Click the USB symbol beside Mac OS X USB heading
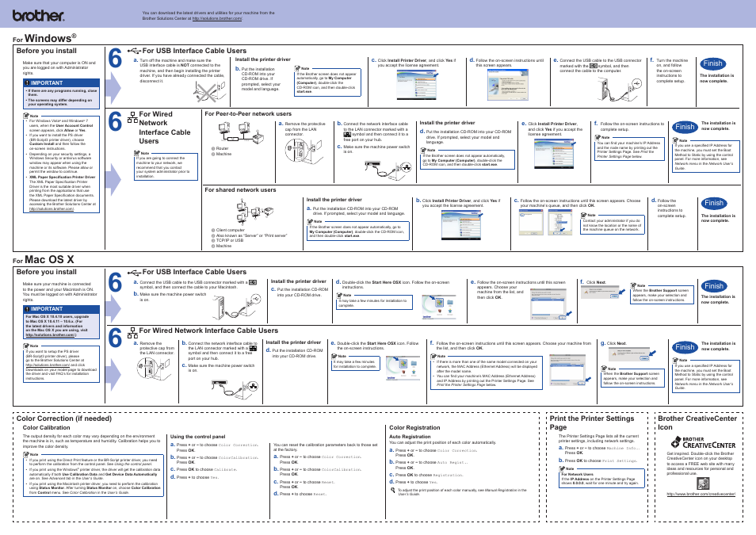The image size is (756, 535). tap(134, 272)
